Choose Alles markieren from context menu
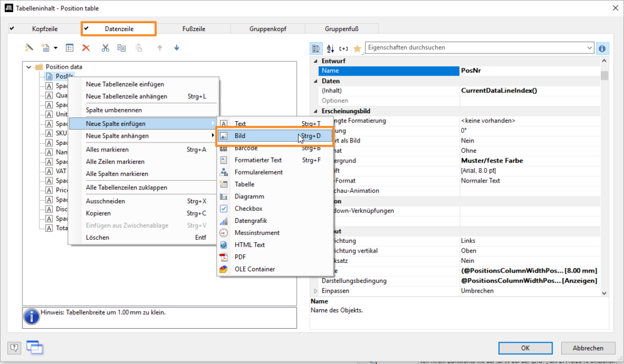Image resolution: width=624 pixels, height=364 pixels. 107,149
